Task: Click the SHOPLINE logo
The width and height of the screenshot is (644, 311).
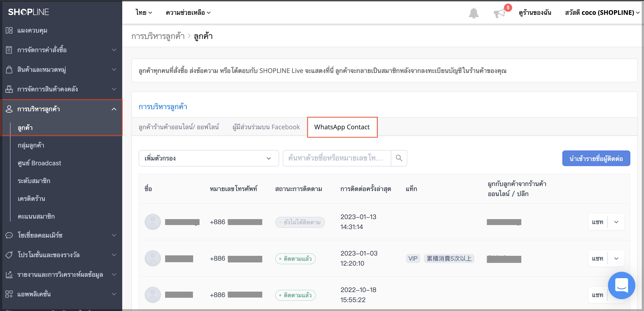Action: pos(29,12)
